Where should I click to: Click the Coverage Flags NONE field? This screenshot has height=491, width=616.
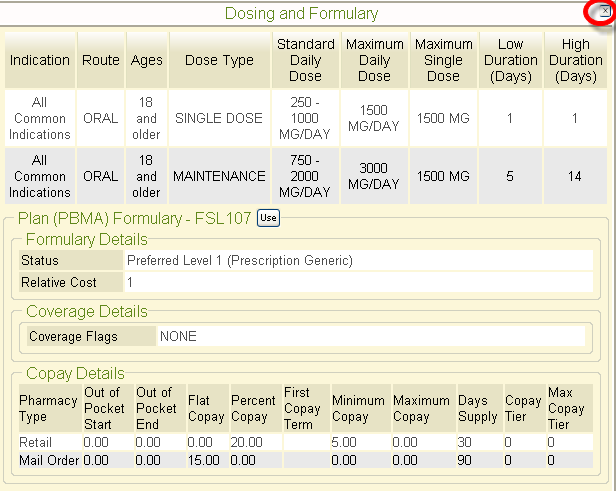370,336
